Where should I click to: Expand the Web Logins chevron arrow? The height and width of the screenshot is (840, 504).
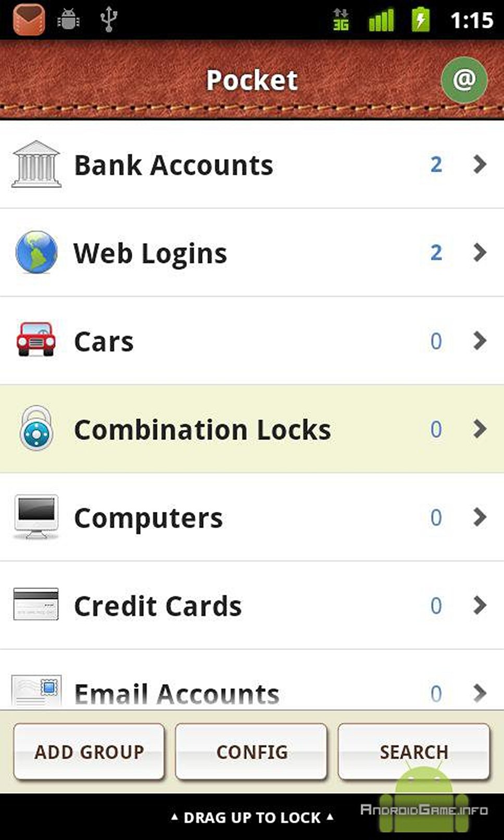(480, 253)
